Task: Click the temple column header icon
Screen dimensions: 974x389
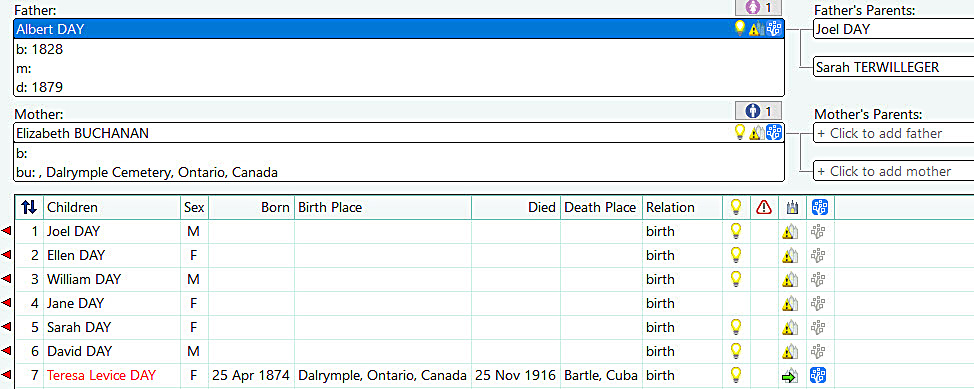Action: tap(792, 208)
